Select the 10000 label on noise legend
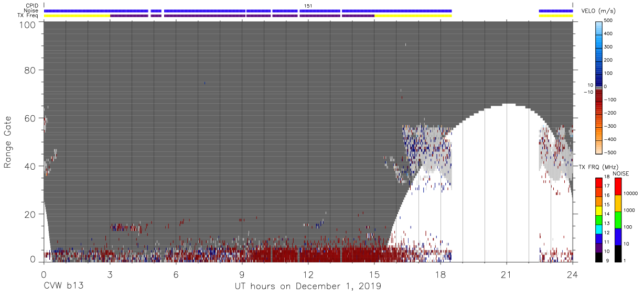Screen dimensions: 644x297 pos(631,193)
